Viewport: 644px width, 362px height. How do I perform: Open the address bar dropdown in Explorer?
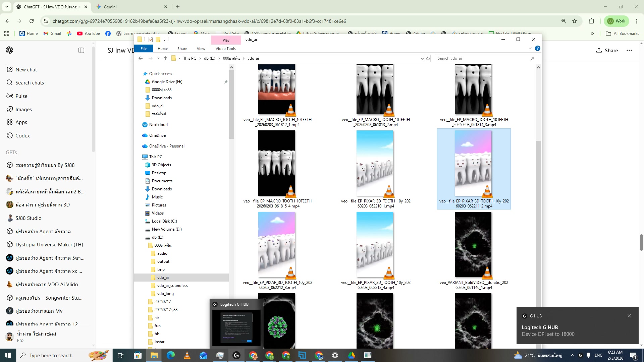[x=422, y=58]
